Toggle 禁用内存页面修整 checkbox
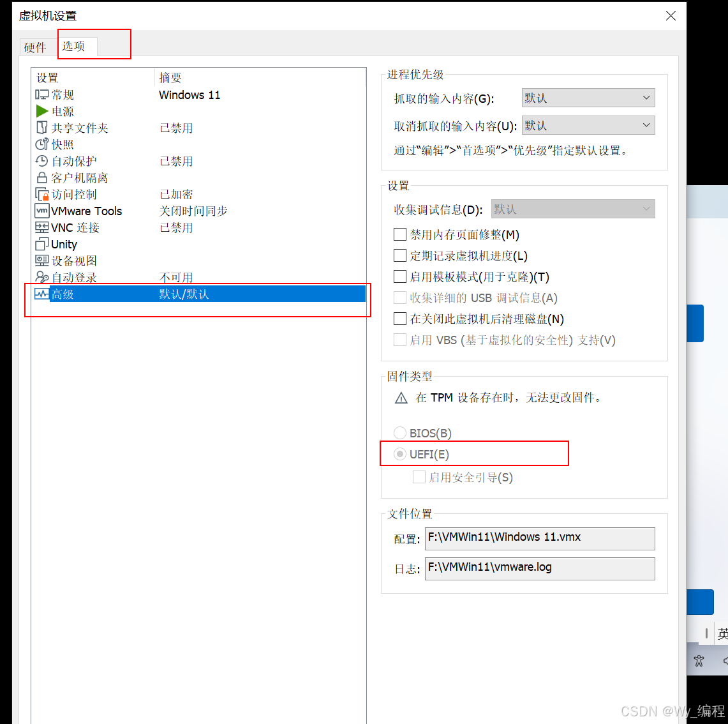 pyautogui.click(x=400, y=234)
